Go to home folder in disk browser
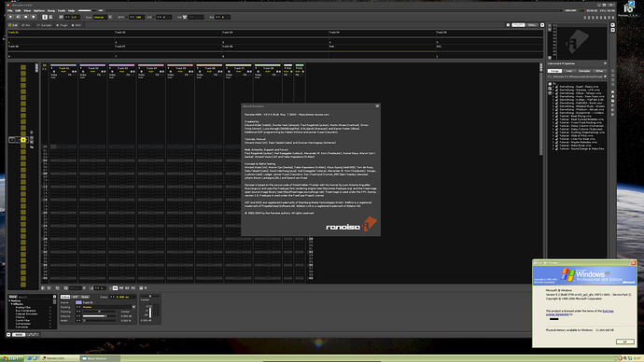The height and width of the screenshot is (362, 644). tap(613, 92)
